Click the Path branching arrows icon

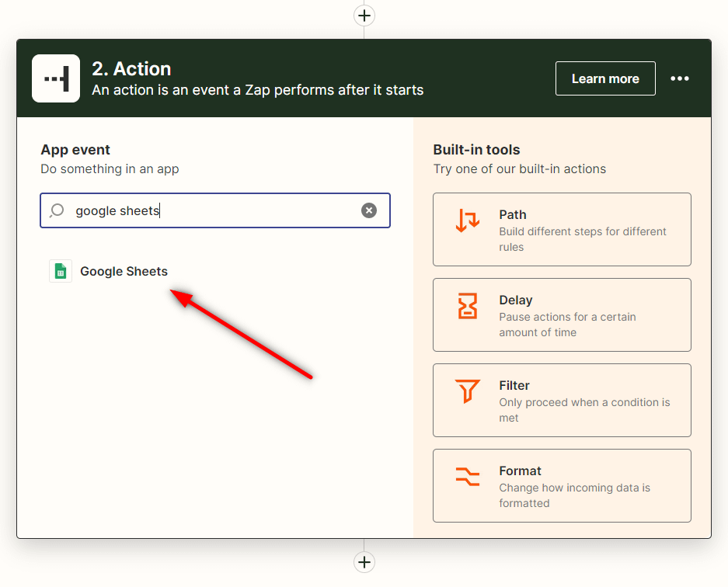468,221
